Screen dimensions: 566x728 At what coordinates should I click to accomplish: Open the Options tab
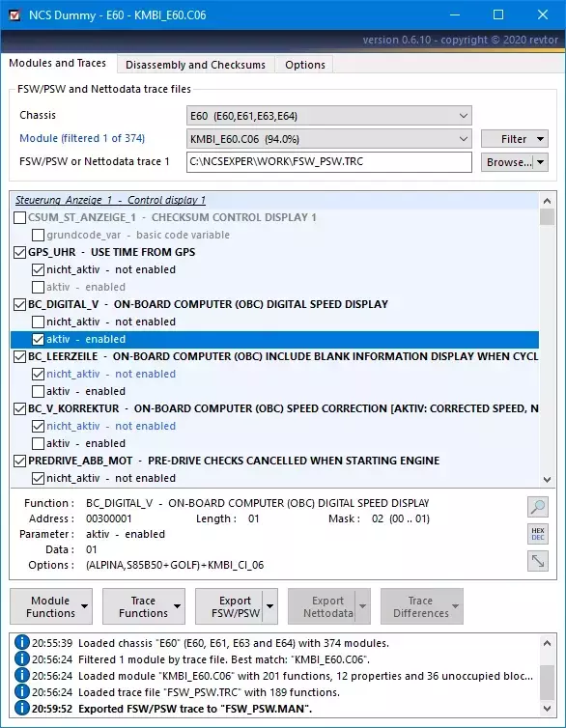tap(305, 65)
